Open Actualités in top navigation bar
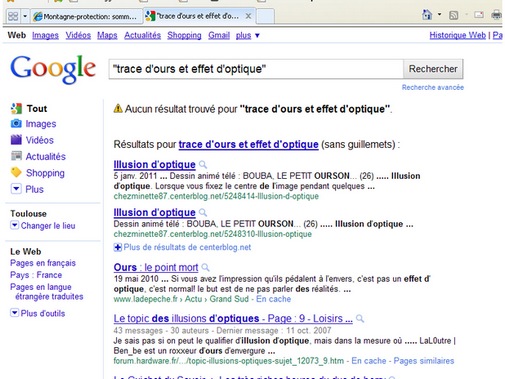This screenshot has width=505, height=379. point(142,35)
